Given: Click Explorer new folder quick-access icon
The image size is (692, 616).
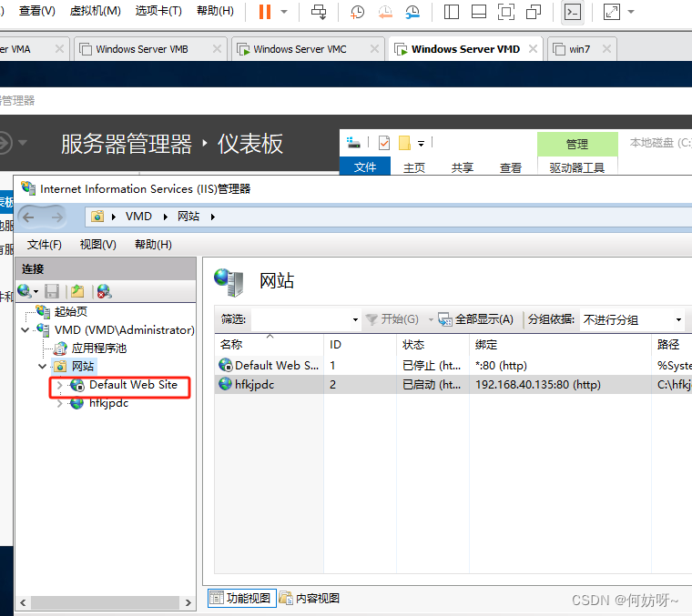Looking at the screenshot, I should pyautogui.click(x=404, y=143).
